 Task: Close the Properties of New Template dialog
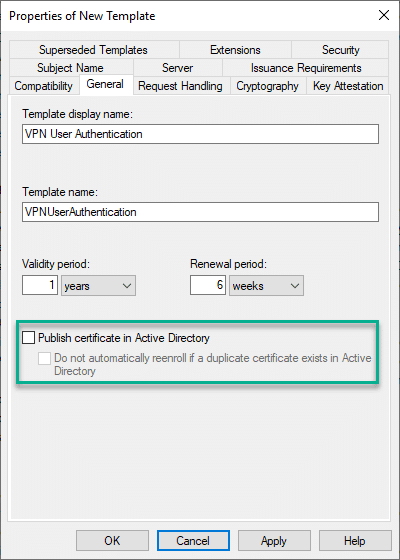[x=384, y=15]
